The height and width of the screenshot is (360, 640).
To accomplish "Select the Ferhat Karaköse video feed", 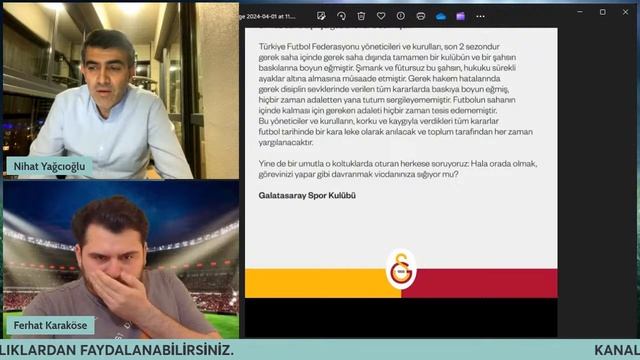I will tap(121, 260).
